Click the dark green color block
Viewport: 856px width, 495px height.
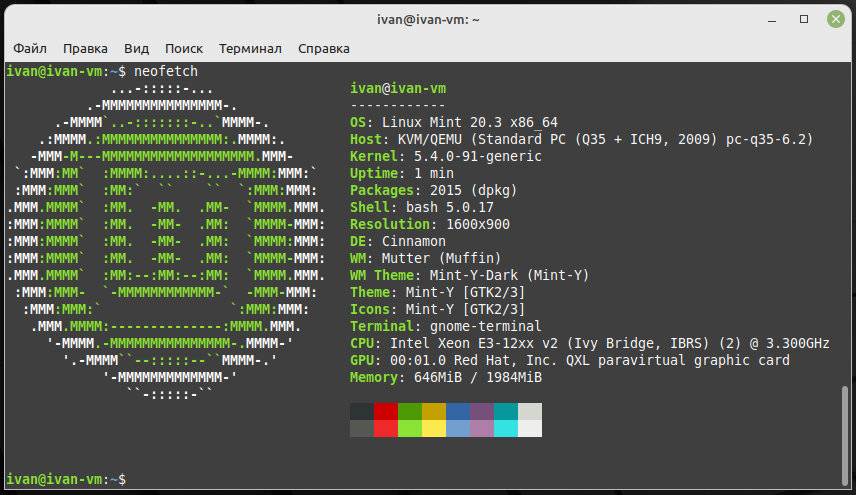pyautogui.click(x=410, y=411)
